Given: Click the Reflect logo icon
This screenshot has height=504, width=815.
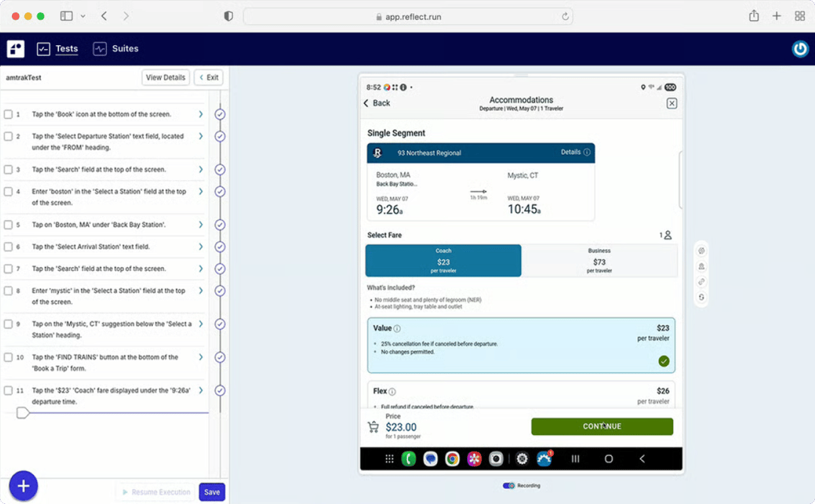Looking at the screenshot, I should [x=15, y=49].
